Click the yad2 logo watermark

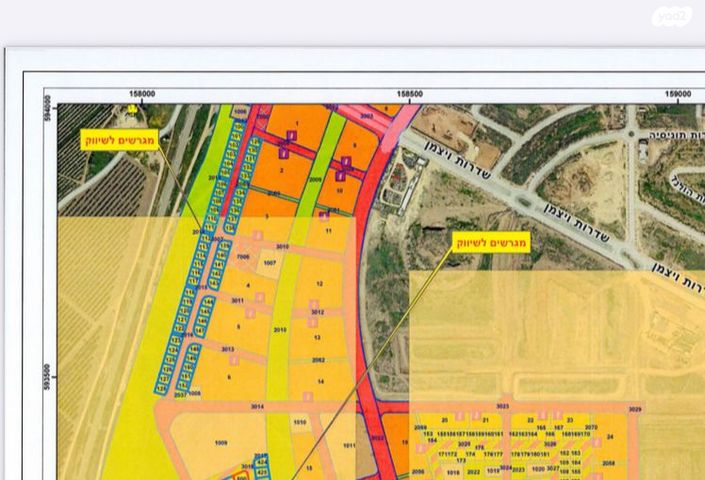point(671,17)
